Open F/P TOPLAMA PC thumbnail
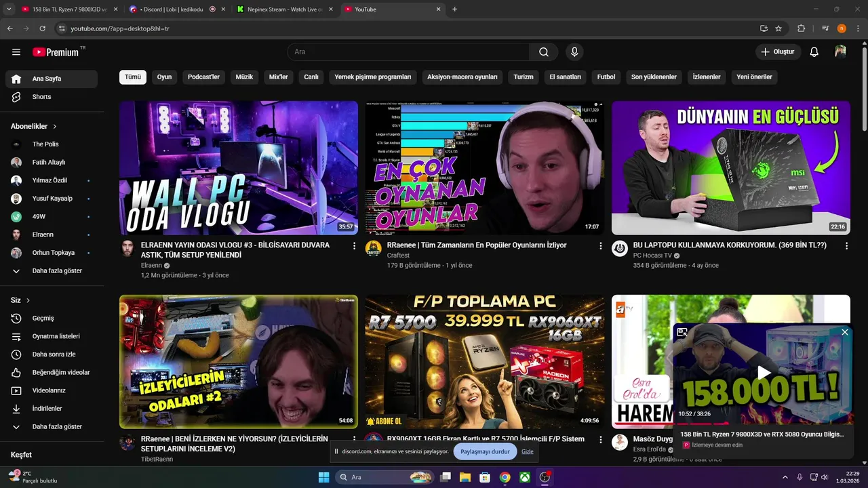Screen dimensions: 868x488 point(485,362)
